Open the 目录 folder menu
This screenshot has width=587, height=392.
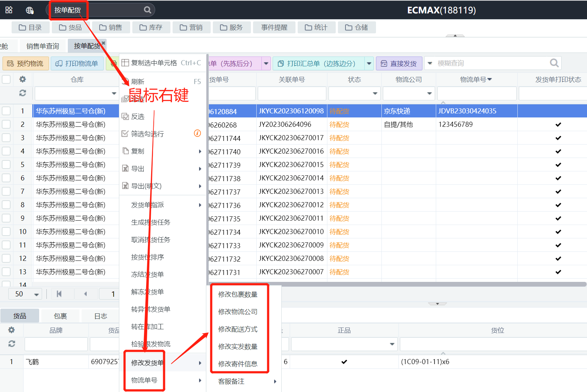30,27
